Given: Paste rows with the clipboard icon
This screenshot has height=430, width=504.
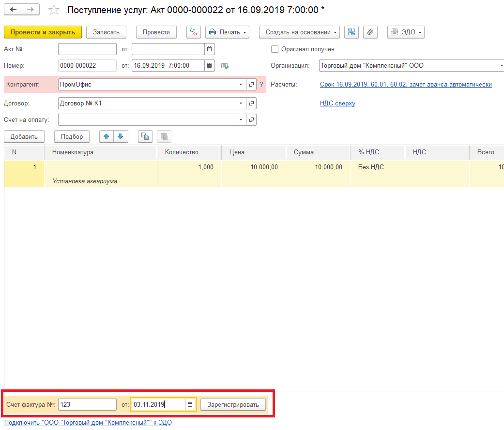Looking at the screenshot, I should pos(164,136).
